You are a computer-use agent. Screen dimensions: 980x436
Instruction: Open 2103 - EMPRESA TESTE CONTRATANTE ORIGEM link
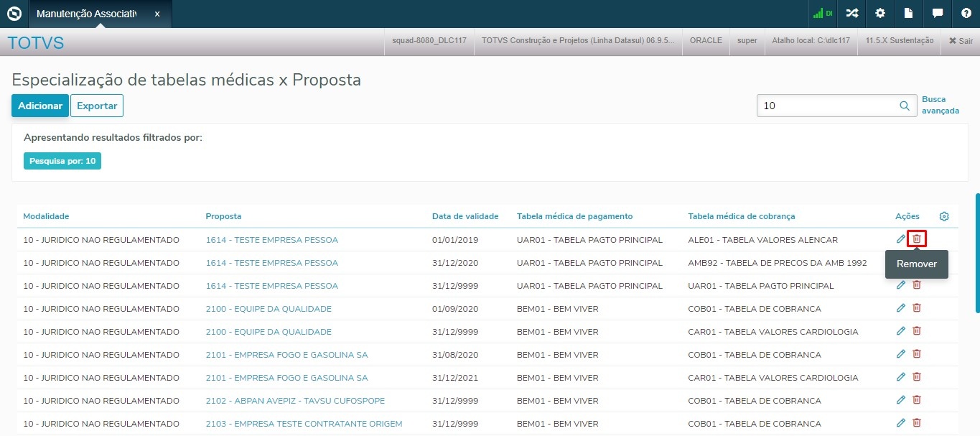click(304, 424)
